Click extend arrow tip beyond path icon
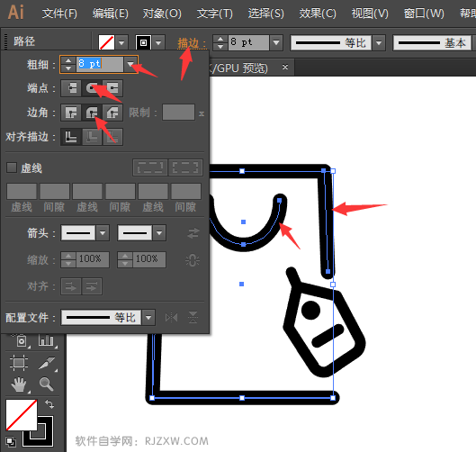Image resolution: width=476 pixels, height=452 pixels. (x=71, y=286)
